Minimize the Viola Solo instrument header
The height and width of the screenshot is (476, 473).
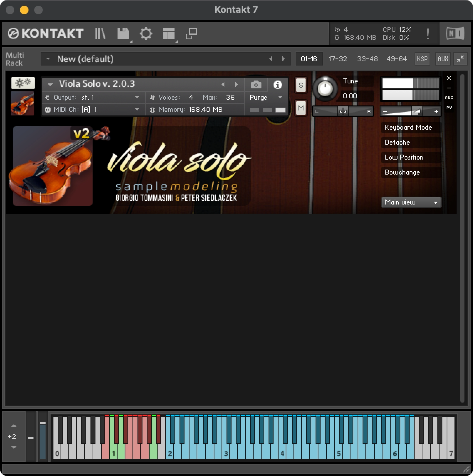[x=449, y=88]
